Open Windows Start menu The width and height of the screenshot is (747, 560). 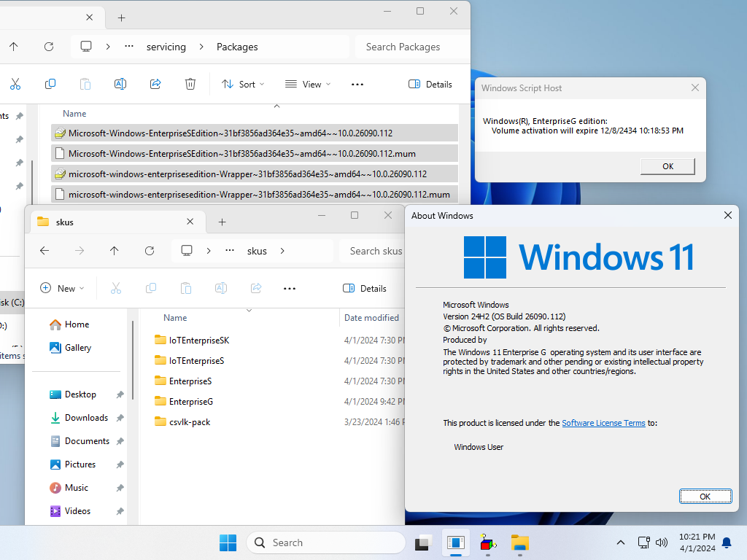tap(228, 542)
